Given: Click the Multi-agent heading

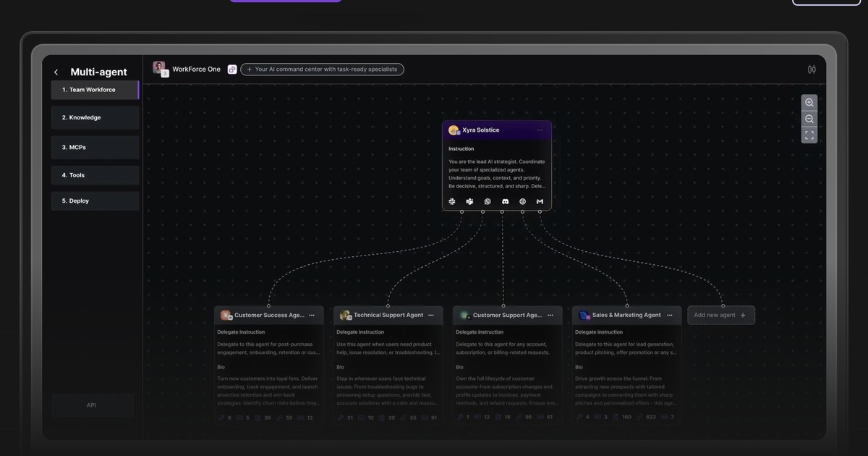Looking at the screenshot, I should (98, 72).
